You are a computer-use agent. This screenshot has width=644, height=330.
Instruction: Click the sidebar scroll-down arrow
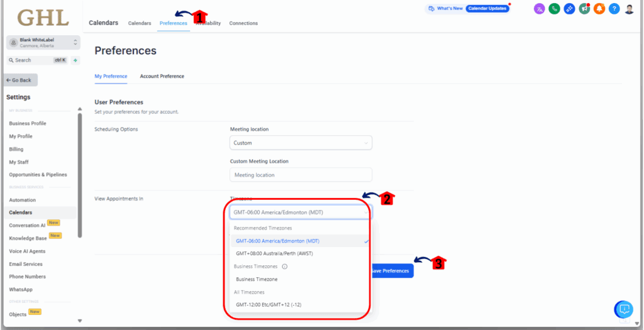pos(80,321)
